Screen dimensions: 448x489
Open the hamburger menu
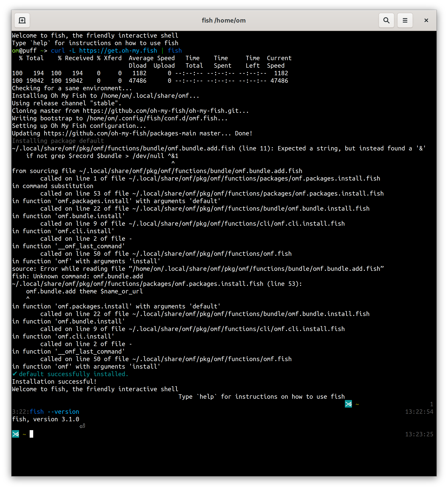coord(405,20)
